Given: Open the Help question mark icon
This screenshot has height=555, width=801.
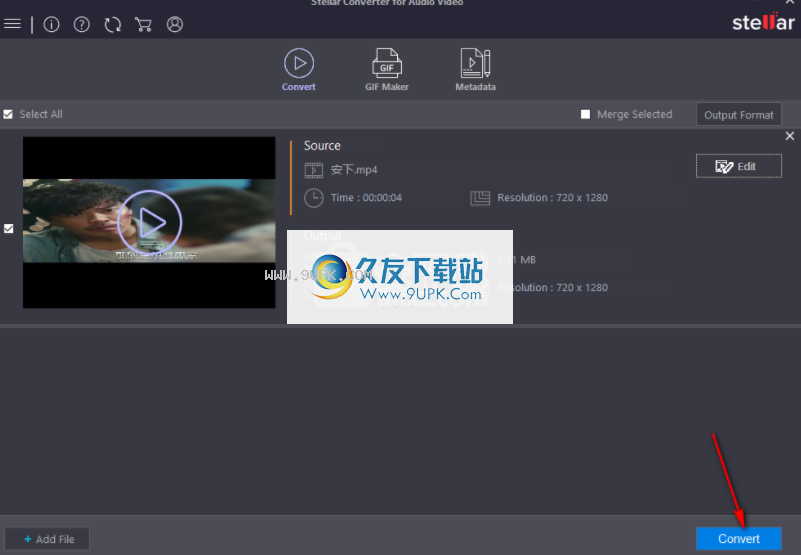Looking at the screenshot, I should pyautogui.click(x=82, y=24).
